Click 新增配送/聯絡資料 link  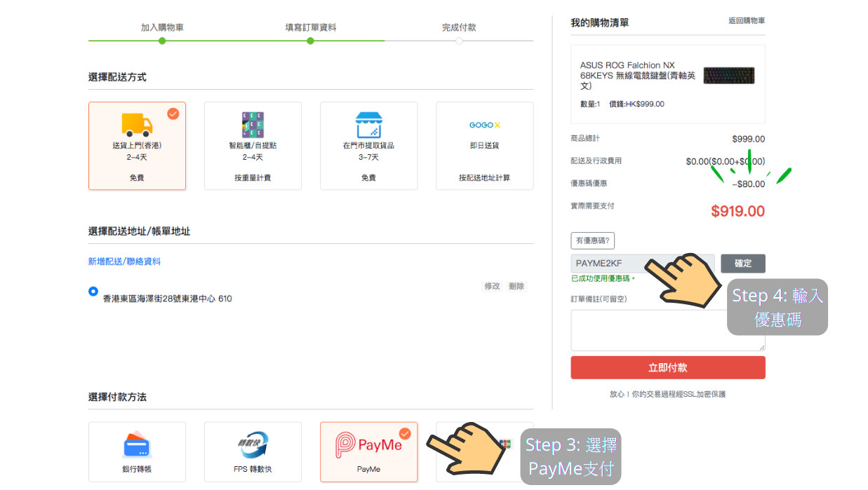124,261
